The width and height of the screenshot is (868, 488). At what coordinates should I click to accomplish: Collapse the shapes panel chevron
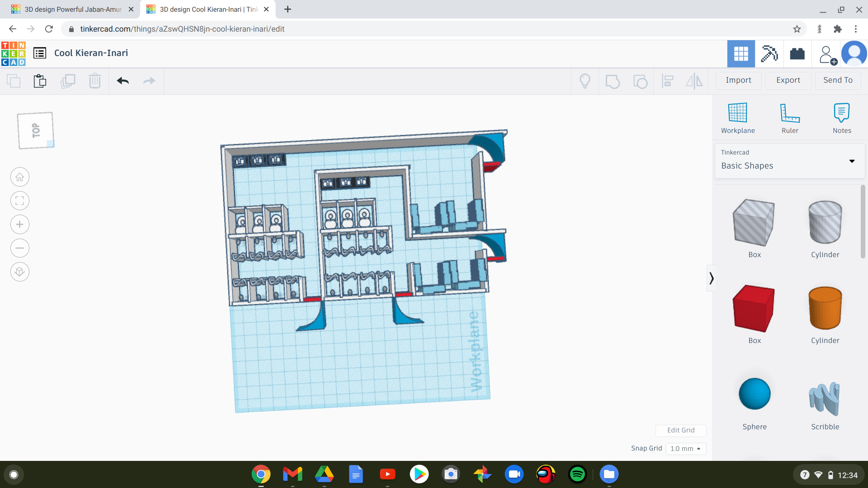711,278
